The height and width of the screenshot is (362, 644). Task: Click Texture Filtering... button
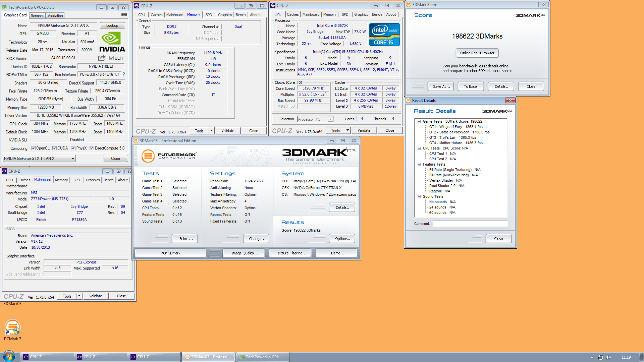tap(290, 253)
